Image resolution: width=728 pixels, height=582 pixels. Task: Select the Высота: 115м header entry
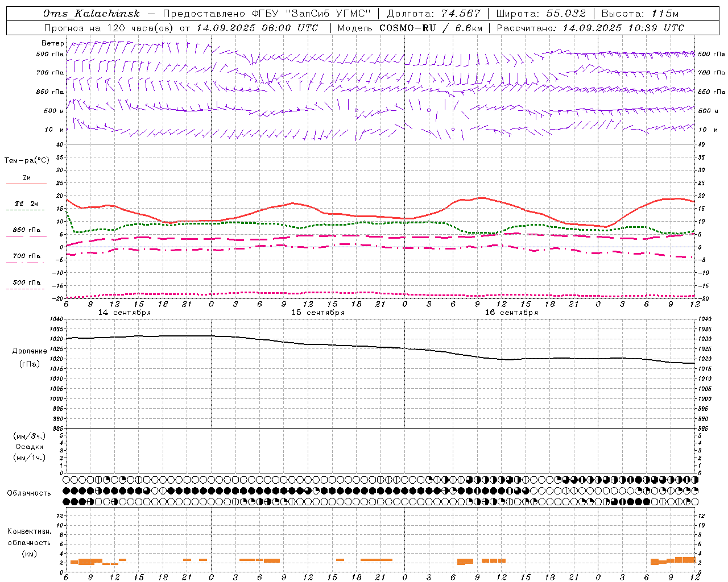tap(640, 14)
